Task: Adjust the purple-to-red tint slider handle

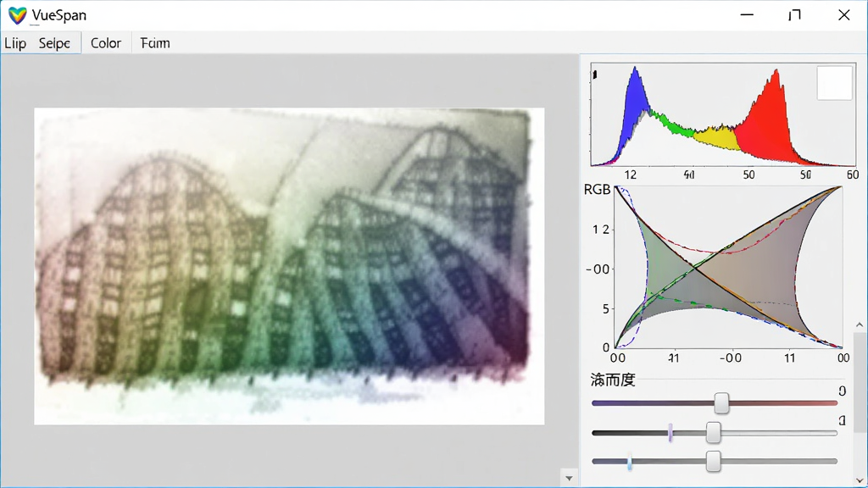Action: point(721,402)
